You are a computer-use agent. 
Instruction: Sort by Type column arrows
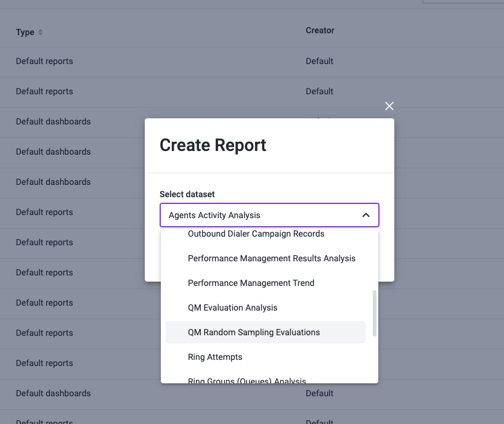[x=41, y=32]
